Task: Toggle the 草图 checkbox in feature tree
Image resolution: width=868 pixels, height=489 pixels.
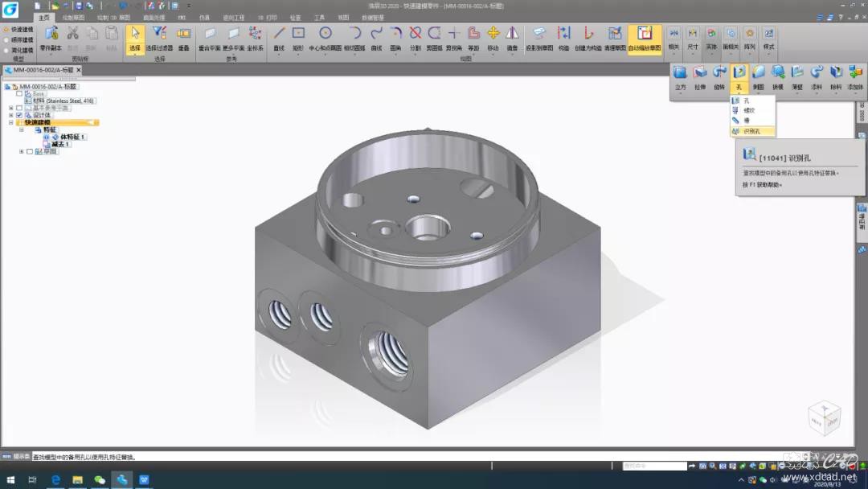Action: (30, 151)
